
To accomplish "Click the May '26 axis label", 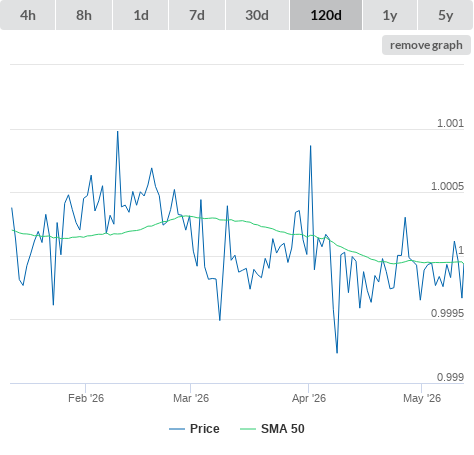I will point(422,398).
